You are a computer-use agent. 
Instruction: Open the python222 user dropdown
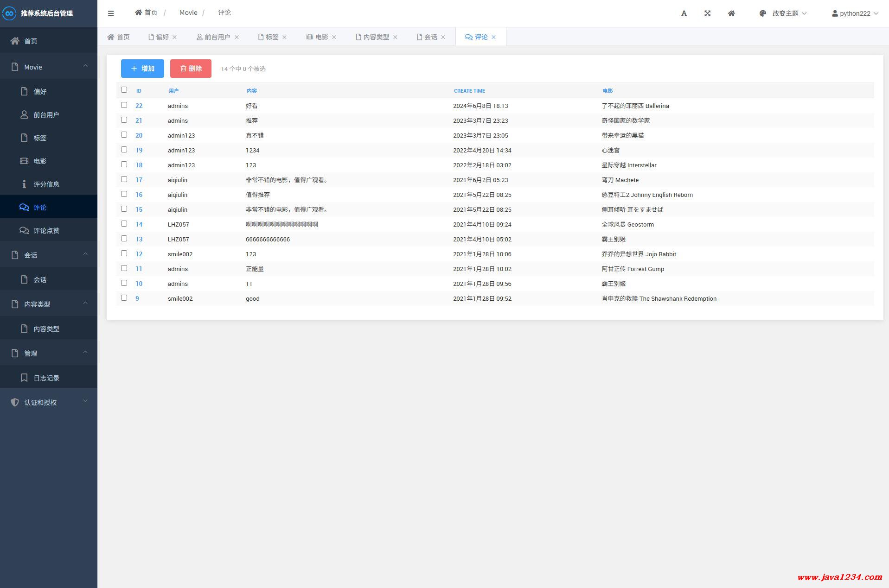click(x=855, y=13)
